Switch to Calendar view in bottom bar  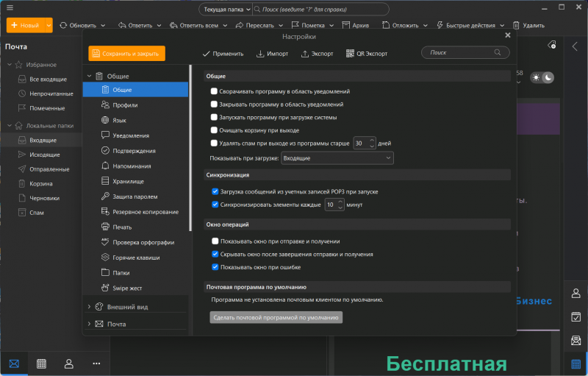[x=41, y=363]
